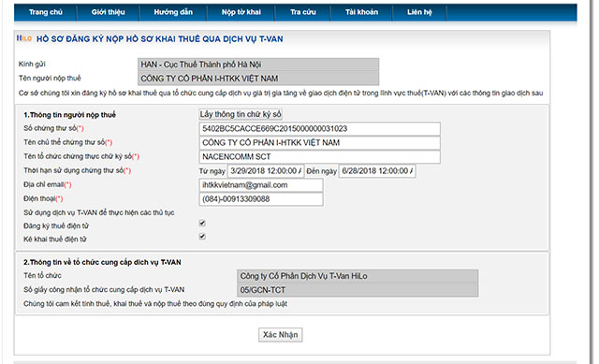Click the 05/GCN-TCT certificate number field
This screenshot has height=364, width=599.
point(358,290)
